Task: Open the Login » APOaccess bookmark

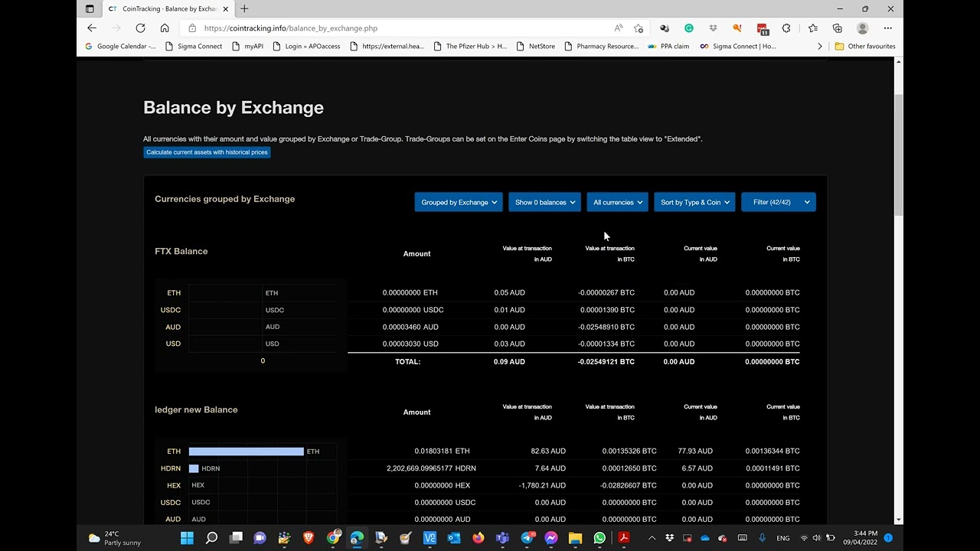Action: point(306,46)
